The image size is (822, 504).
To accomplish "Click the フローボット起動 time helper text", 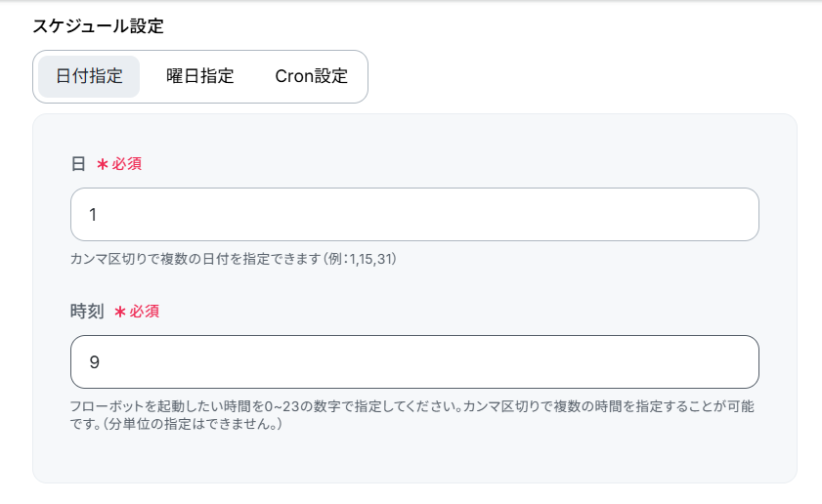I will point(412,415).
